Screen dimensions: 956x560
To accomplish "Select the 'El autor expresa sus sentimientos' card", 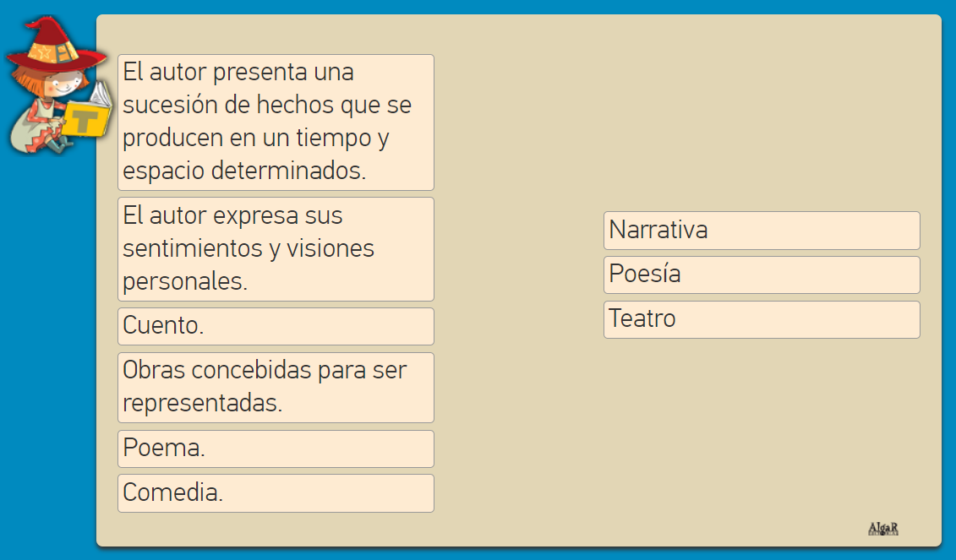I will click(x=276, y=249).
